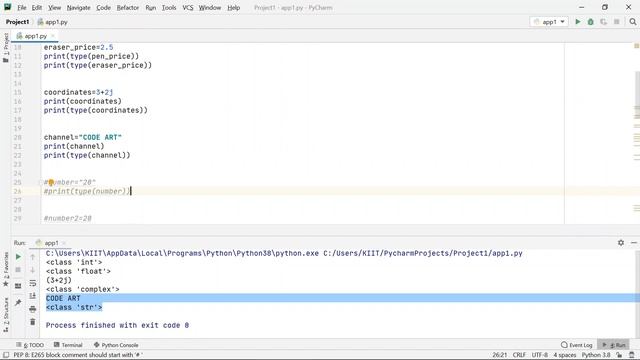Open the Tools menu

coord(169,7)
